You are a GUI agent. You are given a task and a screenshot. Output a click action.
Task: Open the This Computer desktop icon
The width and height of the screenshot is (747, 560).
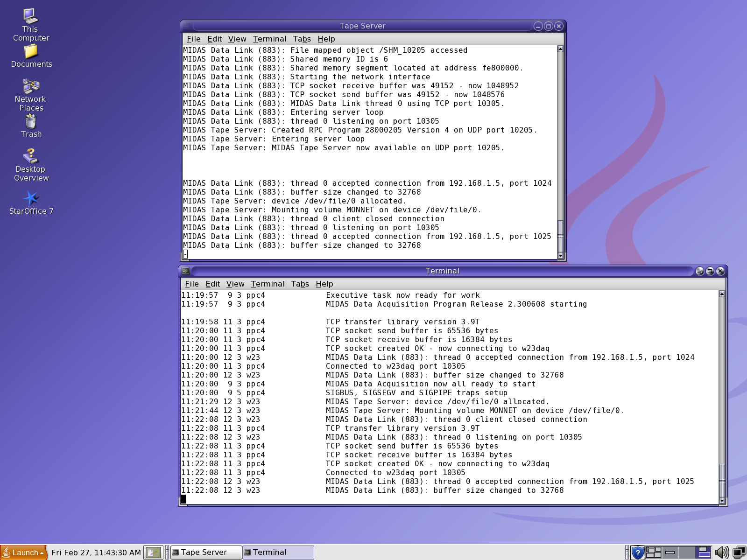(31, 25)
